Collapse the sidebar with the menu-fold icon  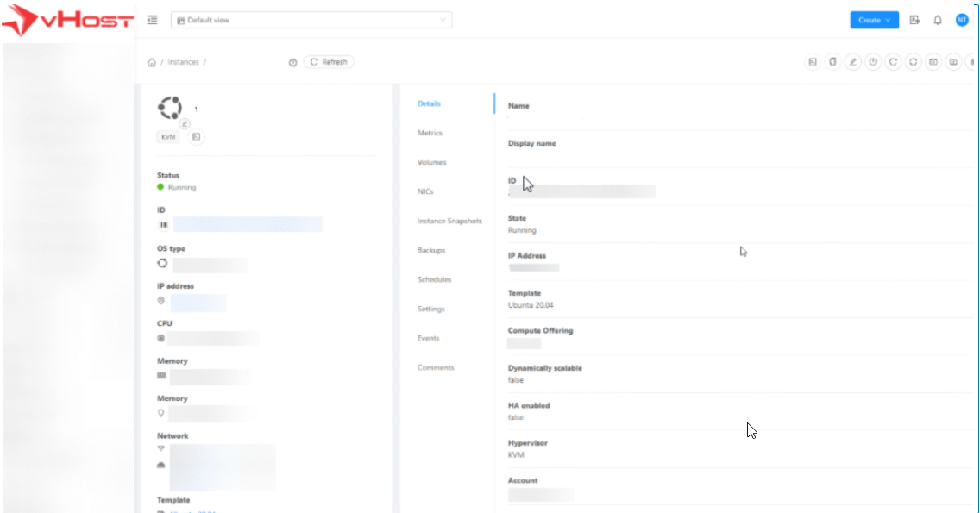[x=153, y=20]
